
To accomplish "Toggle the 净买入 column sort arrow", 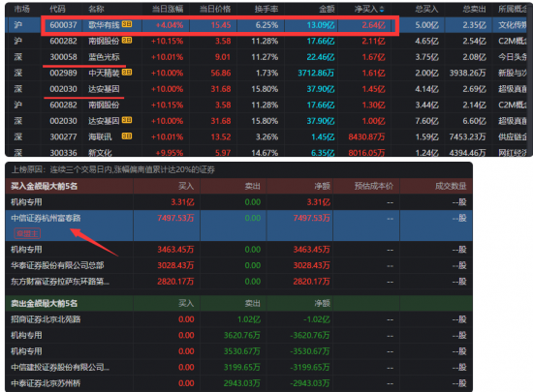I will 382,9.
